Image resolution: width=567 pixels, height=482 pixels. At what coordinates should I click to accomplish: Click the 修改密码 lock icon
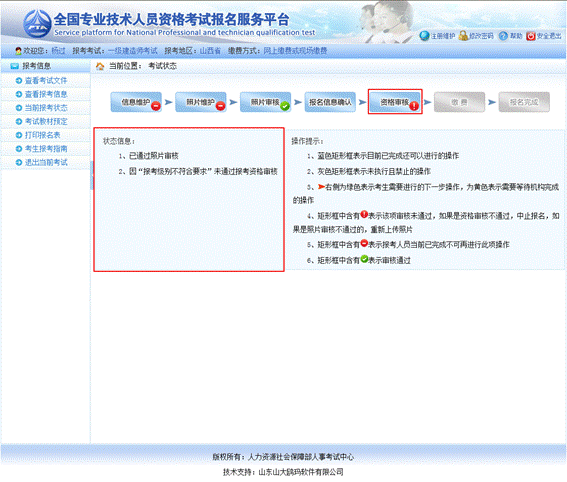click(x=463, y=36)
